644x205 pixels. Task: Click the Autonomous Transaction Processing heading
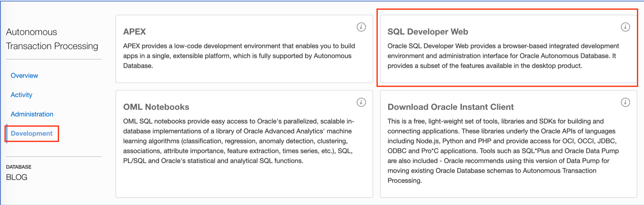tap(52, 39)
